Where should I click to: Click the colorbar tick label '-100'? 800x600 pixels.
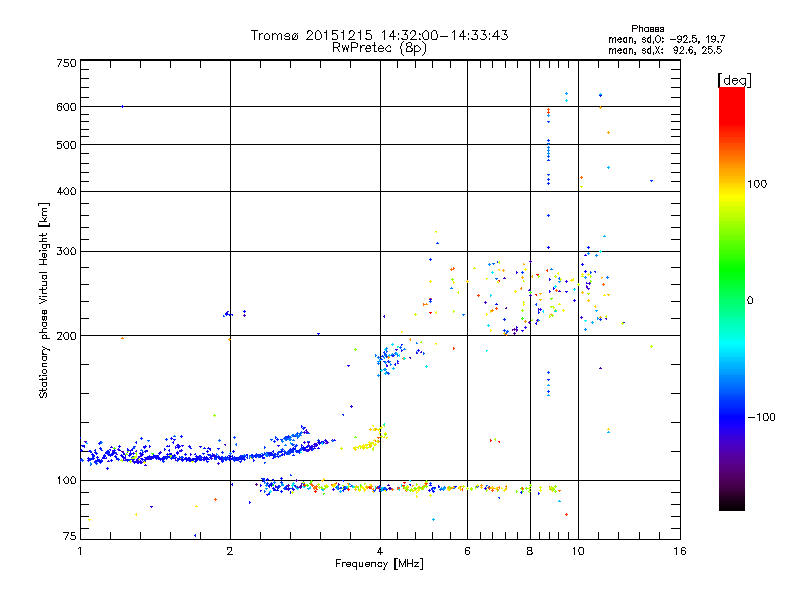(761, 417)
